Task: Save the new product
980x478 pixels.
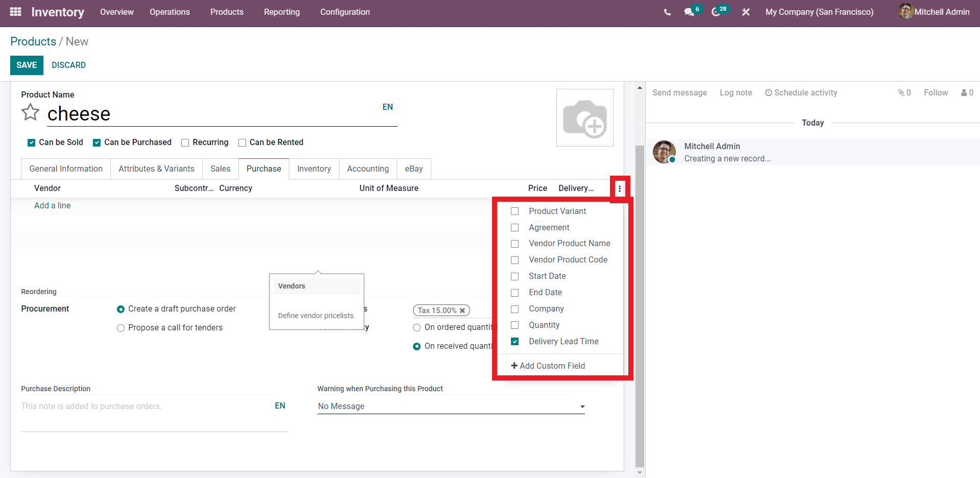Action: coord(27,65)
